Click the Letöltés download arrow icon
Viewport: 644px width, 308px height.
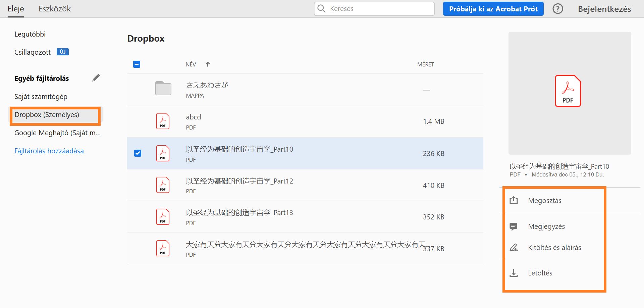(514, 273)
